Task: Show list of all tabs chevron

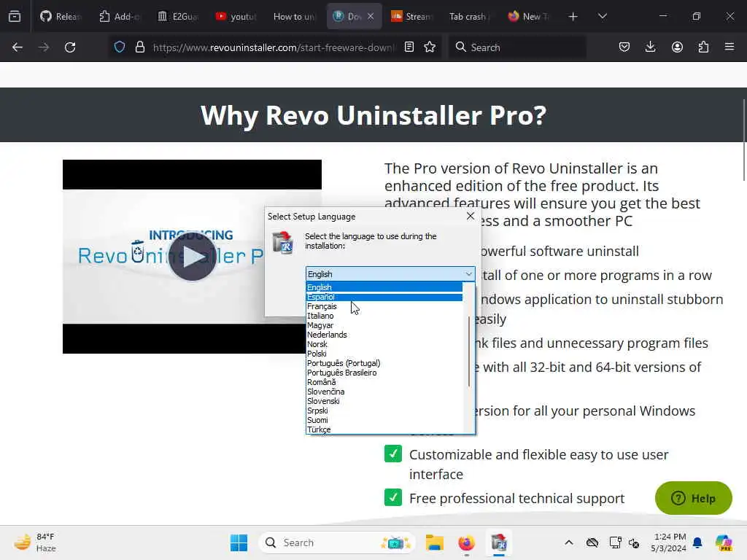Action: point(602,17)
